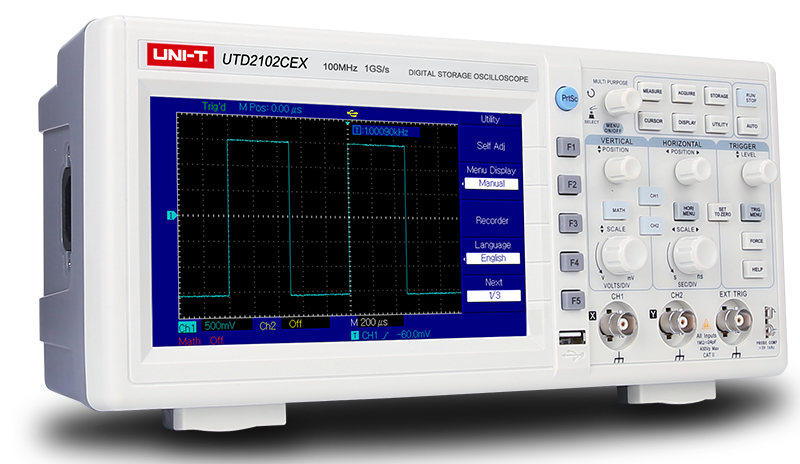Image resolution: width=800 pixels, height=464 pixels.
Task: Push the blue PrtSc button
Action: [567, 98]
